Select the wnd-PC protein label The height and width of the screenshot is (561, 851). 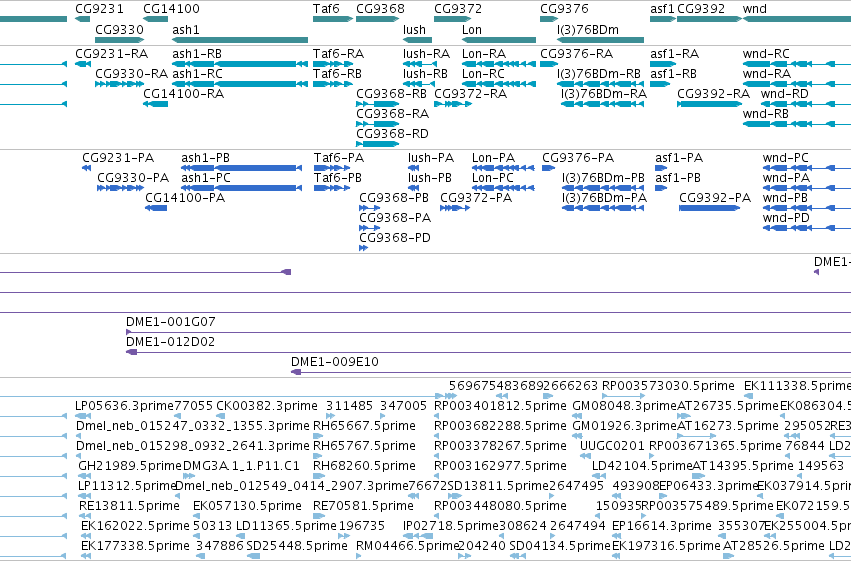click(785, 158)
